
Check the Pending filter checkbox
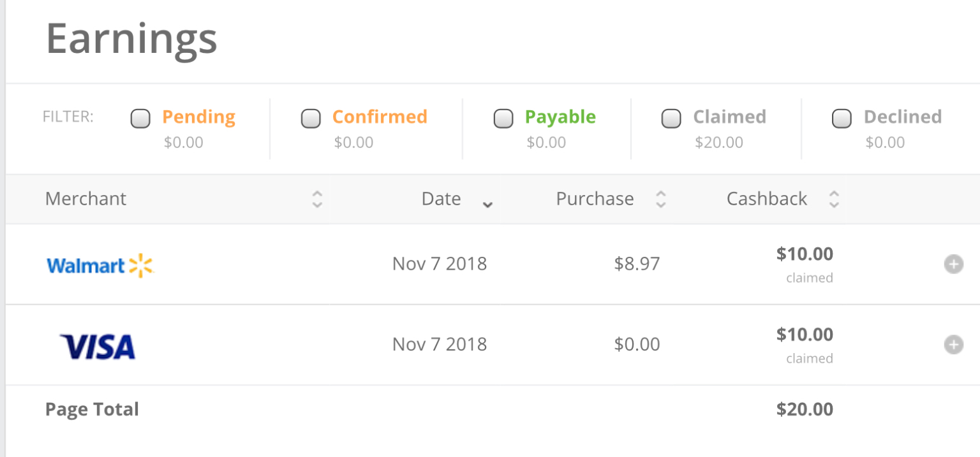click(140, 119)
